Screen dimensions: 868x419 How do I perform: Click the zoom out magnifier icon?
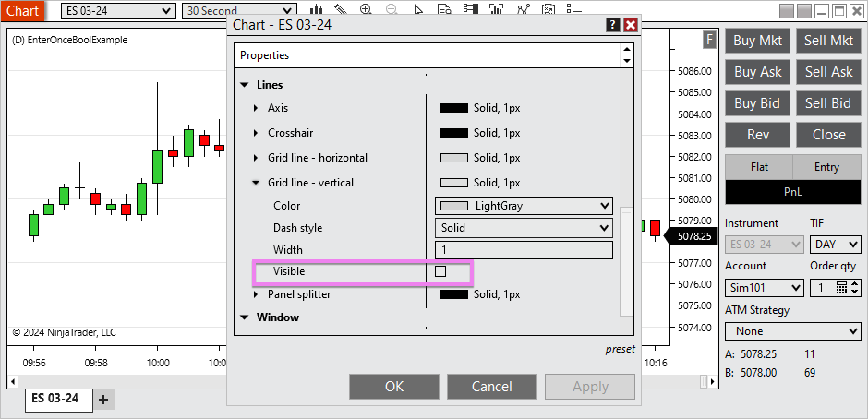click(x=392, y=10)
